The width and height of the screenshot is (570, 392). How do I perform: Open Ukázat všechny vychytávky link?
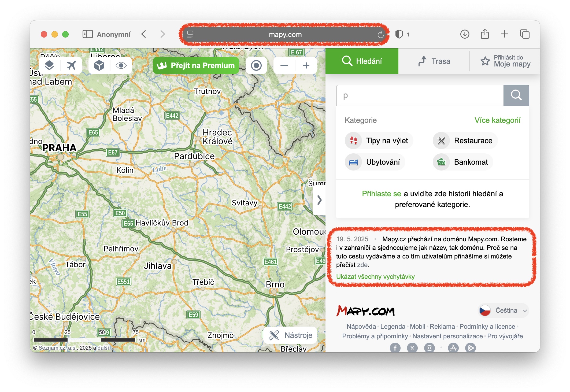click(375, 276)
